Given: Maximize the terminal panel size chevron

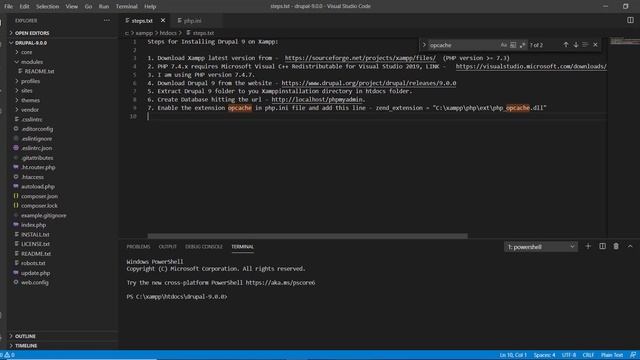Looking at the screenshot, I should pos(630,247).
